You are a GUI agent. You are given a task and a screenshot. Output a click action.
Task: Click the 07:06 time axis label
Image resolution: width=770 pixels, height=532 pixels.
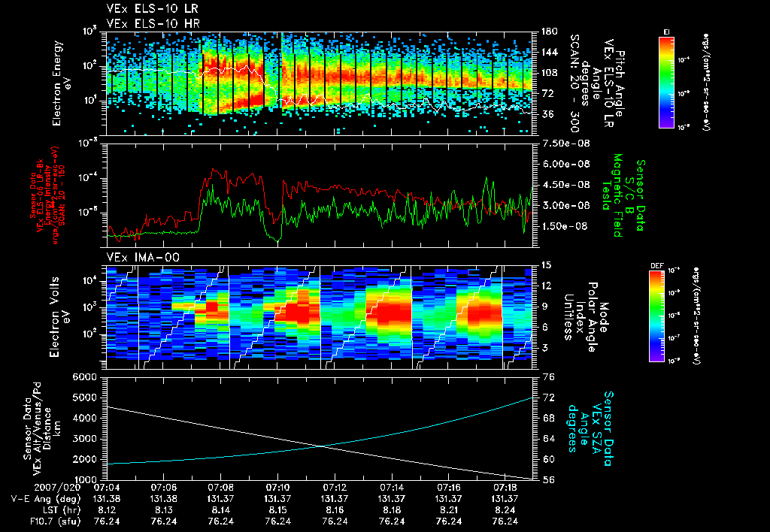pyautogui.click(x=163, y=488)
